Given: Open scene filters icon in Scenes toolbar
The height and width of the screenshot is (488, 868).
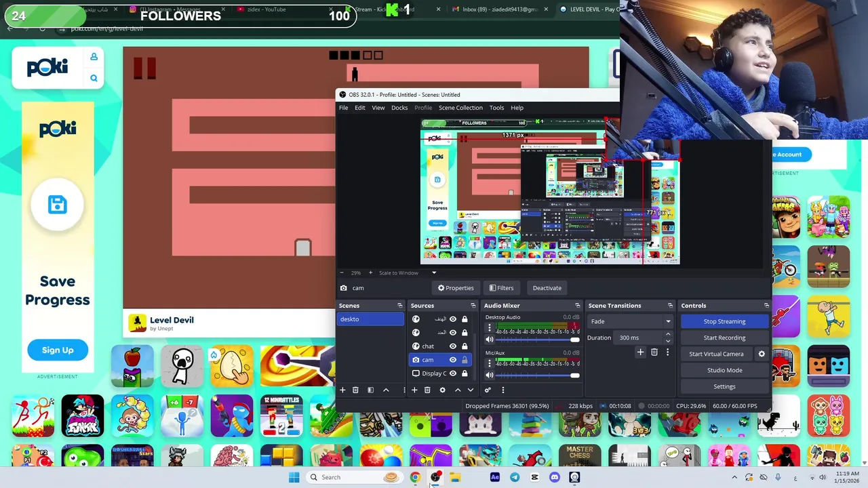Looking at the screenshot, I should coord(370,390).
